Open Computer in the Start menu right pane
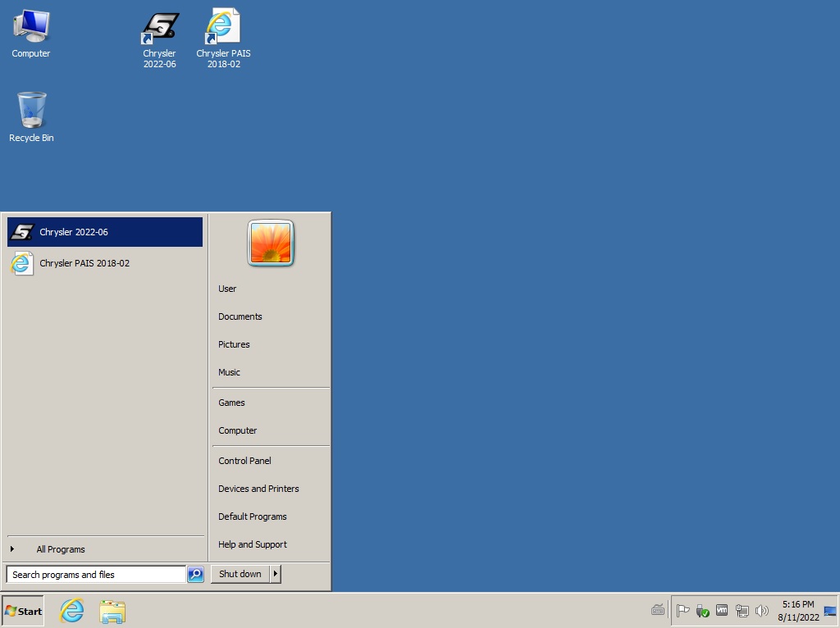Viewport: 840px width, 628px height. click(x=237, y=430)
